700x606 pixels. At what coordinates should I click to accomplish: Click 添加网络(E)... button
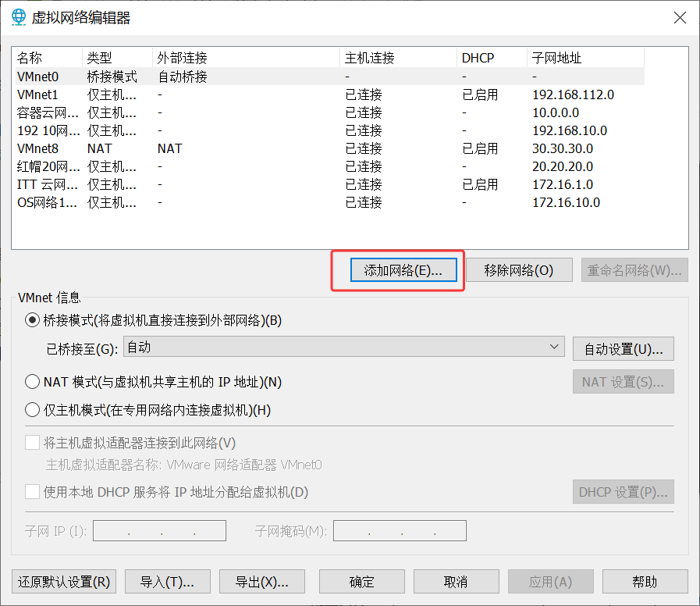click(403, 270)
